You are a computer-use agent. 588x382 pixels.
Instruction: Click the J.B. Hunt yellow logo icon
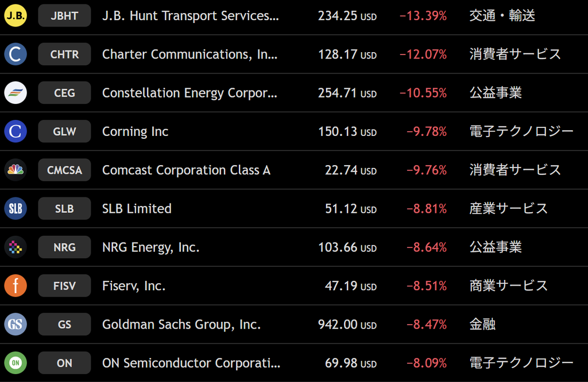pos(16,15)
